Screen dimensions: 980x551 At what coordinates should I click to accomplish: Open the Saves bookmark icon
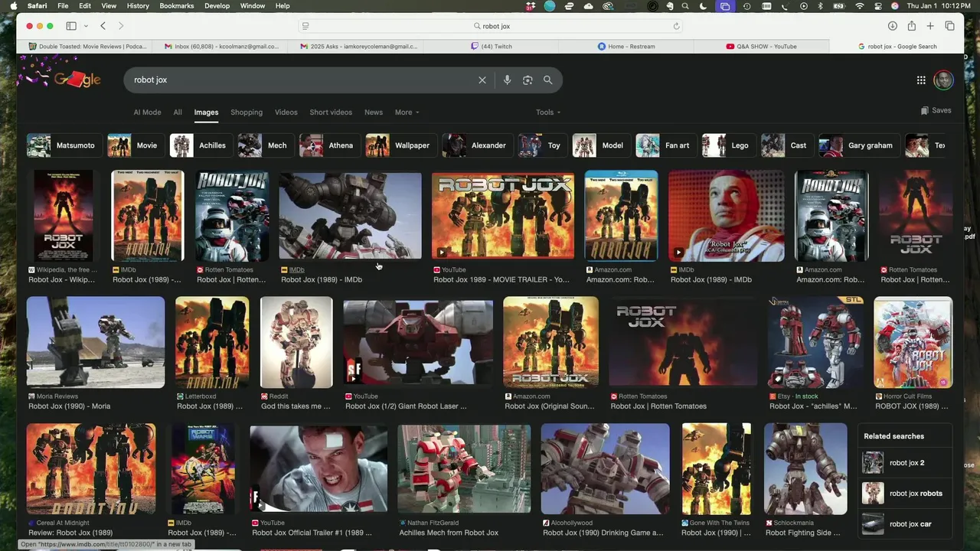[925, 111]
